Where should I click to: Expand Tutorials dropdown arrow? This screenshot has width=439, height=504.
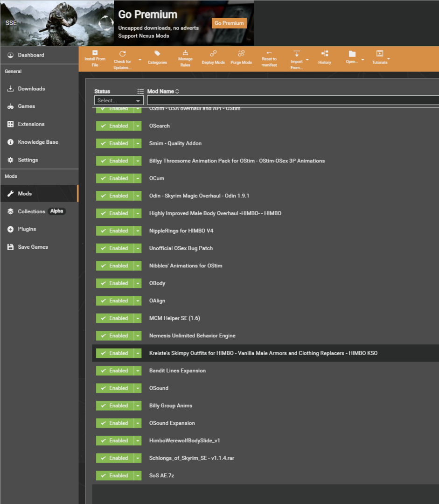click(x=389, y=59)
